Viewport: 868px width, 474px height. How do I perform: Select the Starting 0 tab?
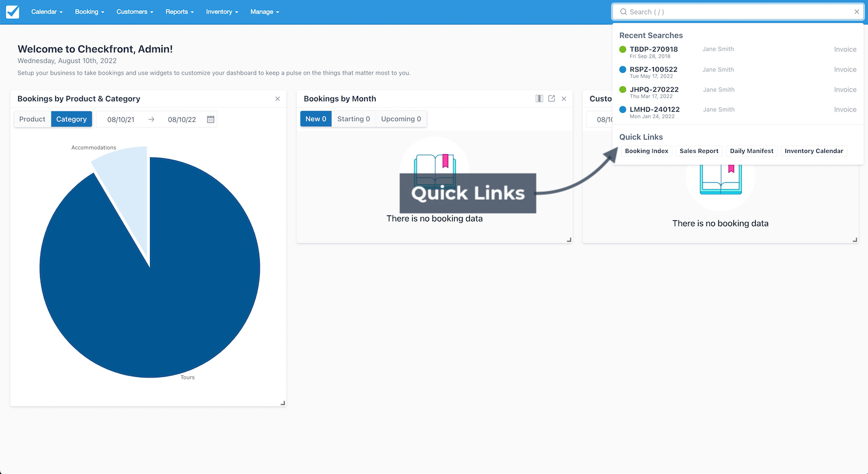(x=354, y=119)
